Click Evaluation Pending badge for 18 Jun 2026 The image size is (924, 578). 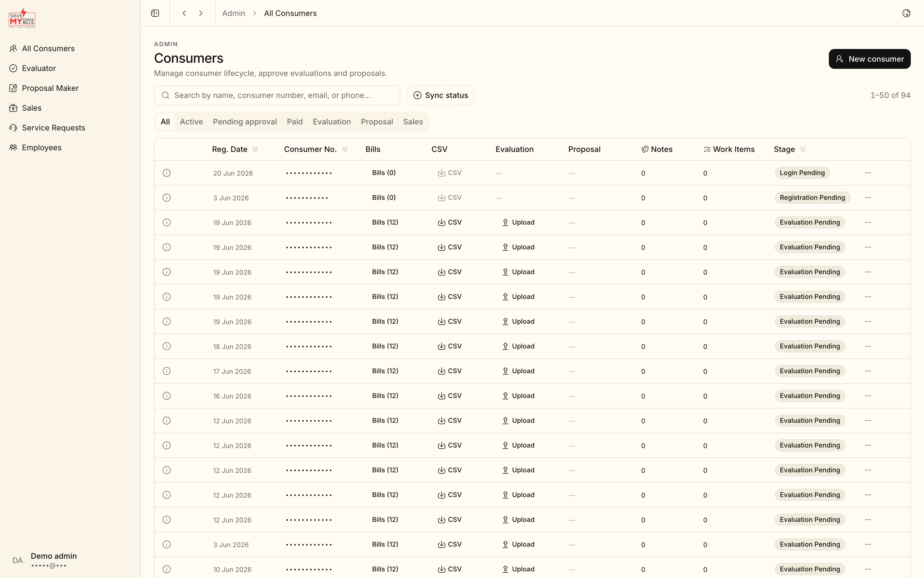810,346
